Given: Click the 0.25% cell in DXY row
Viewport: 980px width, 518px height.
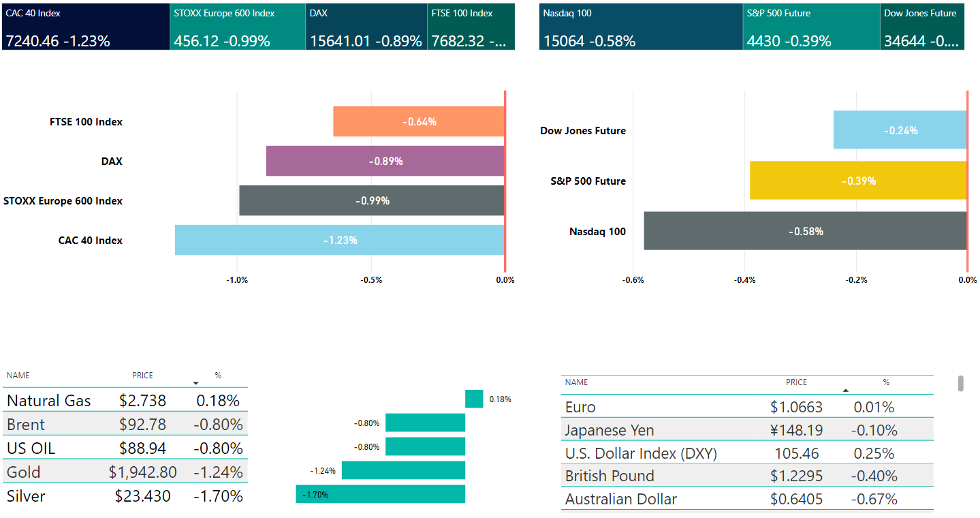Looking at the screenshot, I should pos(874,453).
